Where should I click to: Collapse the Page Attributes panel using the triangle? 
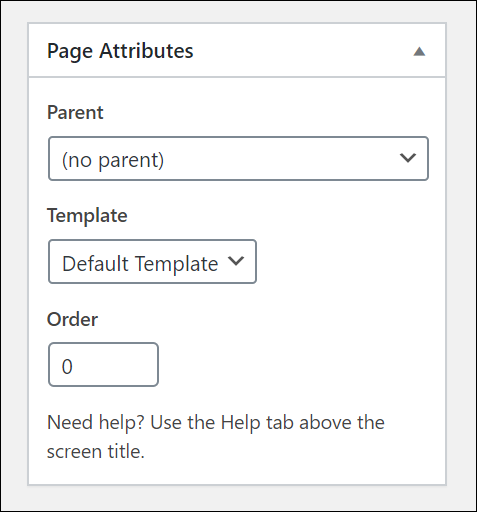(x=419, y=52)
